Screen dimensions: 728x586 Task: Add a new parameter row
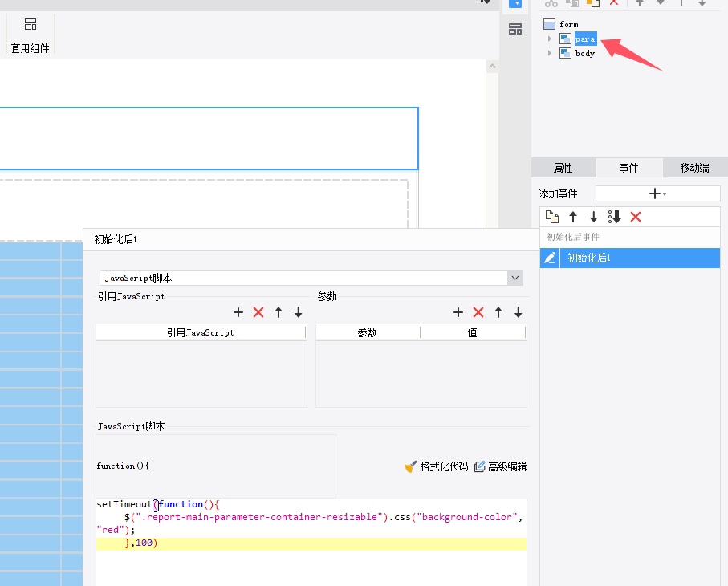458,312
